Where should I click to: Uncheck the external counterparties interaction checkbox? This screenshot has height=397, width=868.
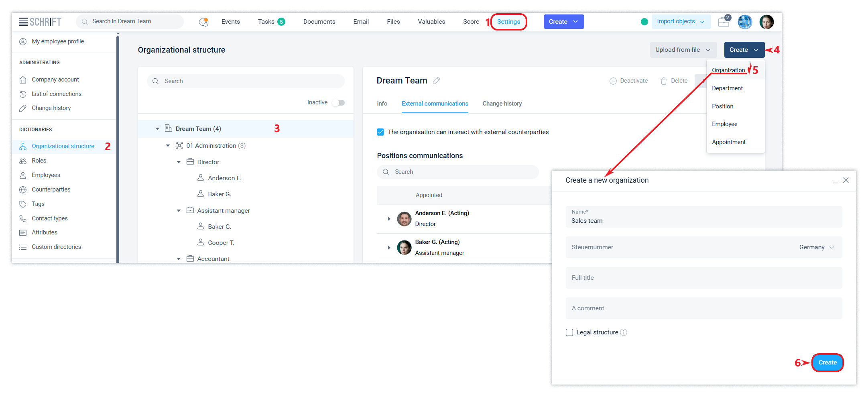pyautogui.click(x=380, y=132)
